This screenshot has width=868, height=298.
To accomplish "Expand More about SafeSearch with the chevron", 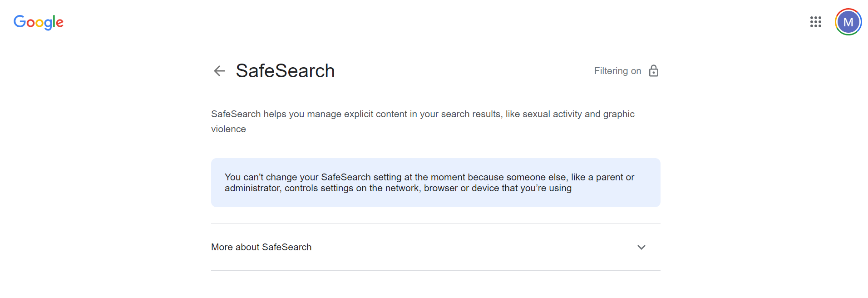I will pos(641,247).
